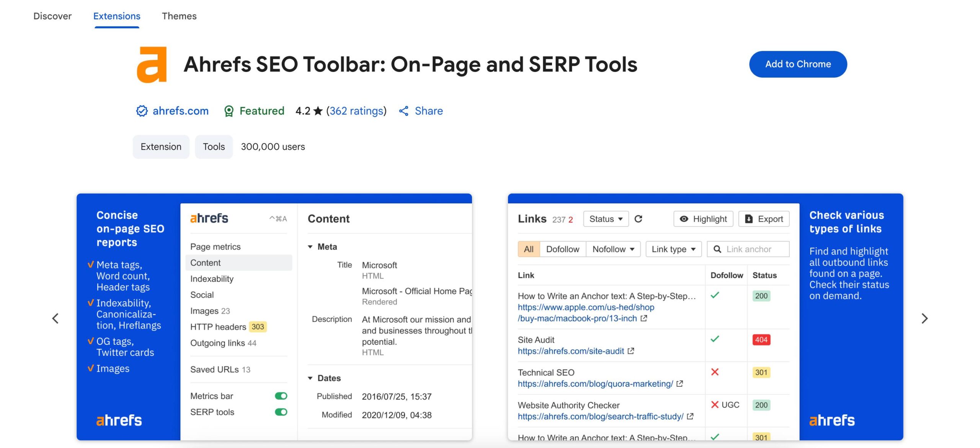Open the Nofollow dropdown filter
This screenshot has height=448, width=980.
coord(613,249)
